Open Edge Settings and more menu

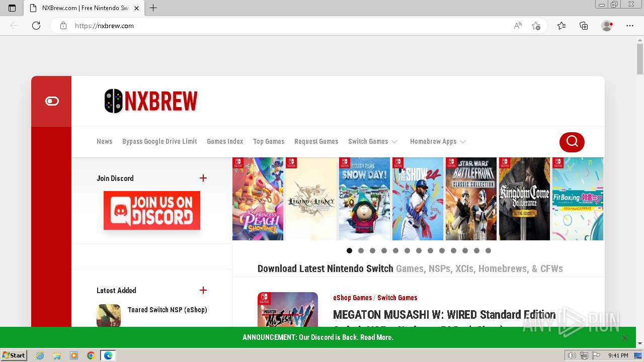[630, 26]
